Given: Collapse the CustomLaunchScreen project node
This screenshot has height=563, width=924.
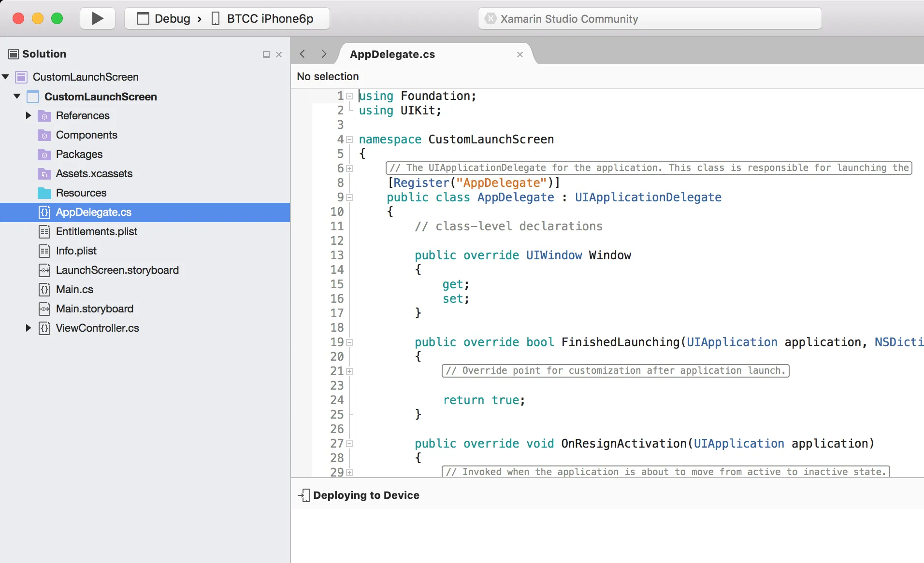Looking at the screenshot, I should [x=17, y=96].
